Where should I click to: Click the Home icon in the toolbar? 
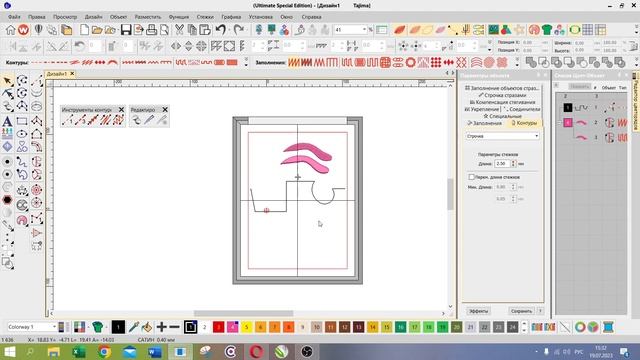10,30
